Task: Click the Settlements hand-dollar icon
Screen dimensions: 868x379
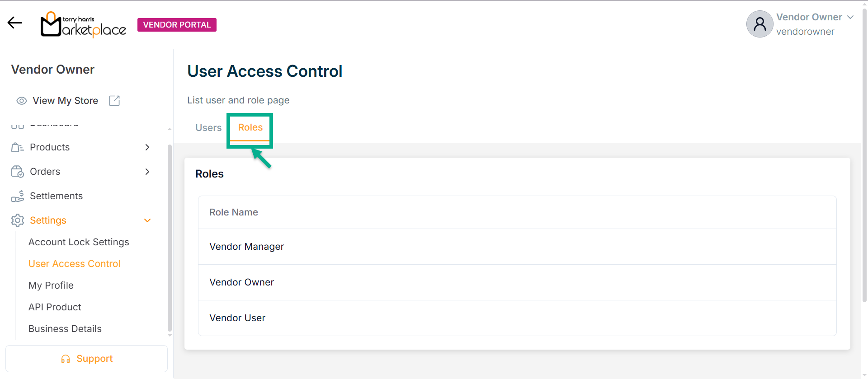Action: [17, 196]
